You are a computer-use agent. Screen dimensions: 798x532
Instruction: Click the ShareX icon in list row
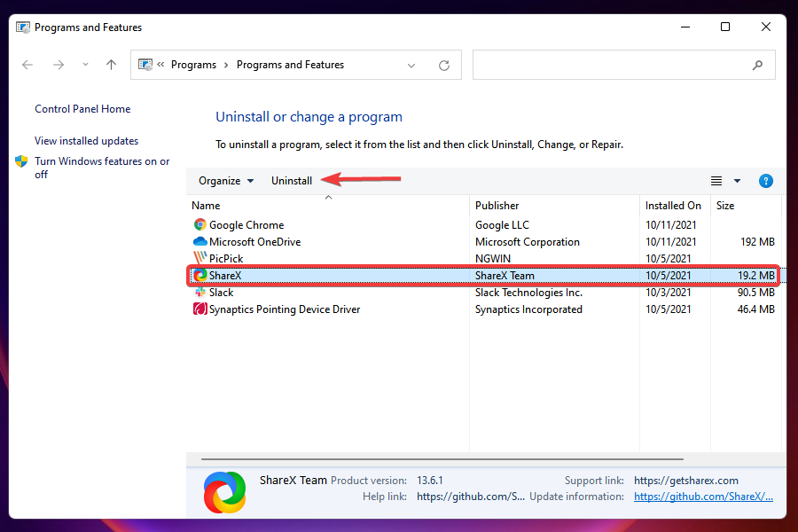point(200,275)
